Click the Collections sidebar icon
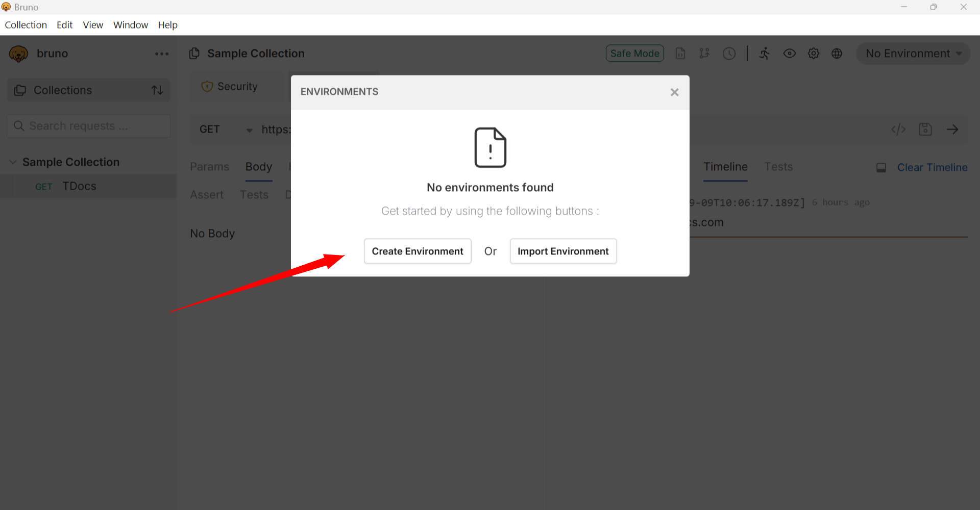This screenshot has height=510, width=980. click(20, 90)
